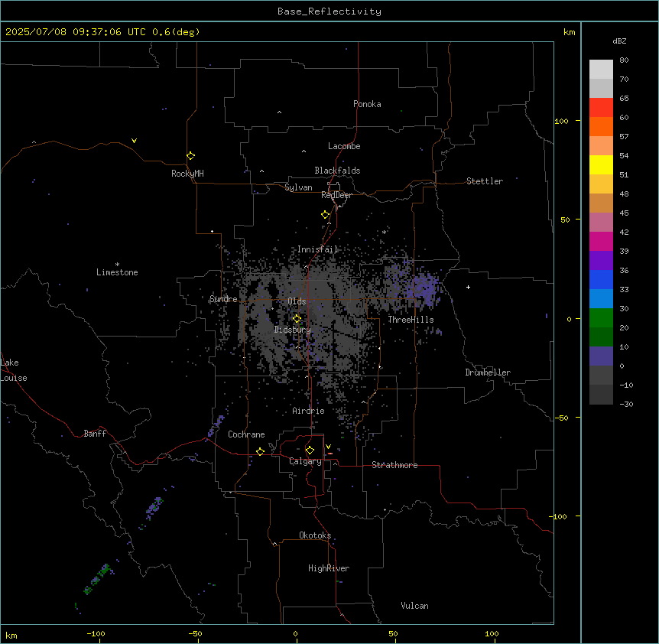659x644 pixels.
Task: Click the green echo streak in the southwest corner
Action: tap(98, 579)
